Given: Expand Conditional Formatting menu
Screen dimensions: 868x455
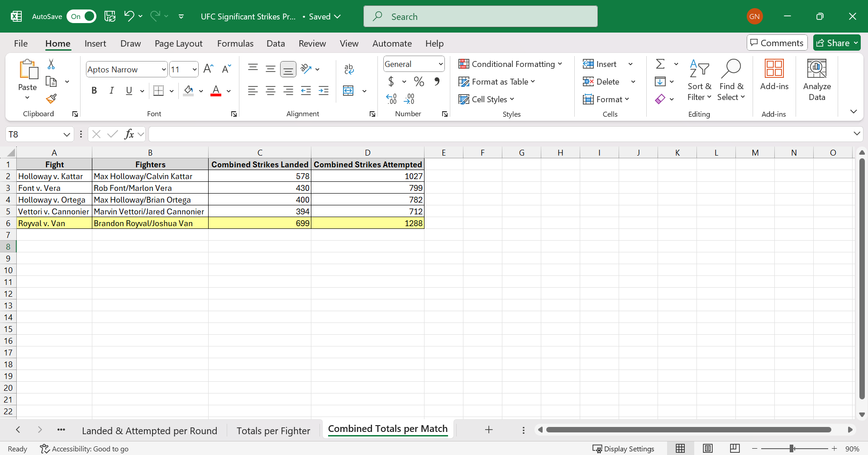Looking at the screenshot, I should [510, 64].
